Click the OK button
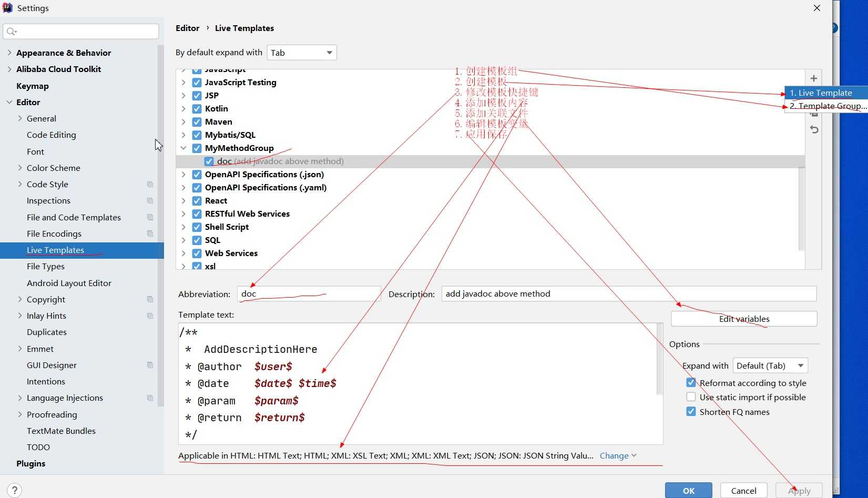This screenshot has height=498, width=868. (689, 491)
